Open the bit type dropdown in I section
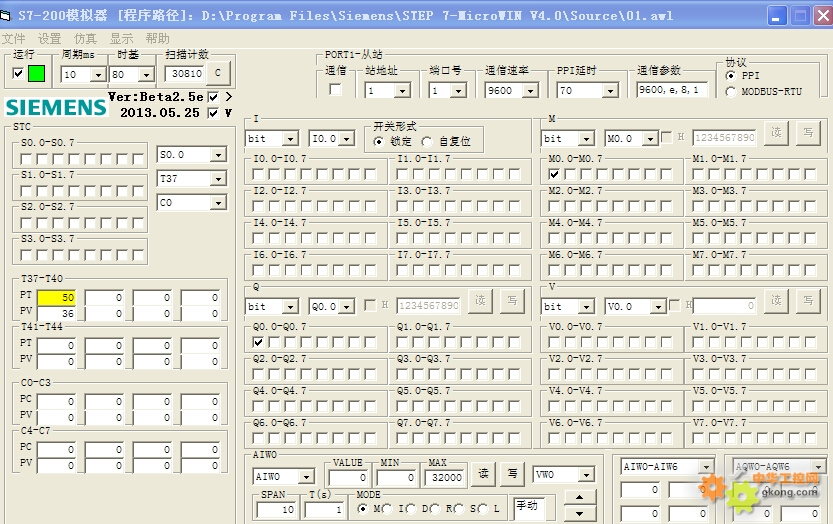The height and width of the screenshot is (524, 833). click(x=290, y=139)
